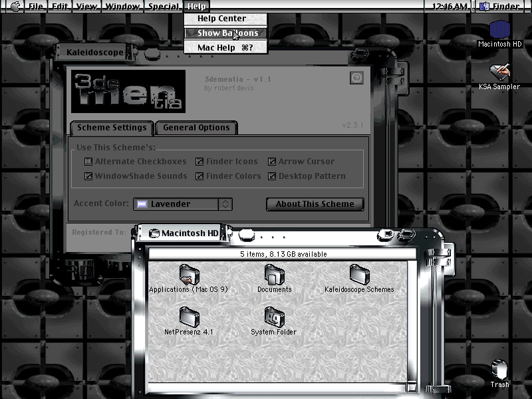Click the Macintosh HD window title text

[190, 233]
